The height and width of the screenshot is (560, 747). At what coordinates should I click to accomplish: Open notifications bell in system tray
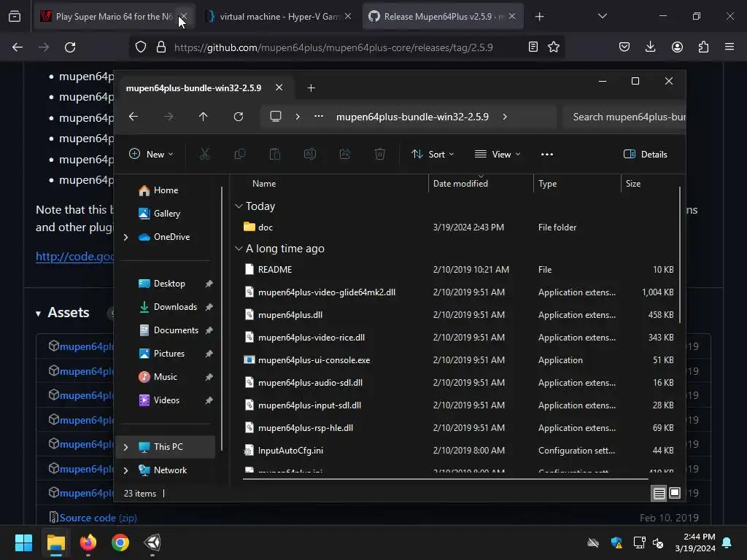[727, 542]
